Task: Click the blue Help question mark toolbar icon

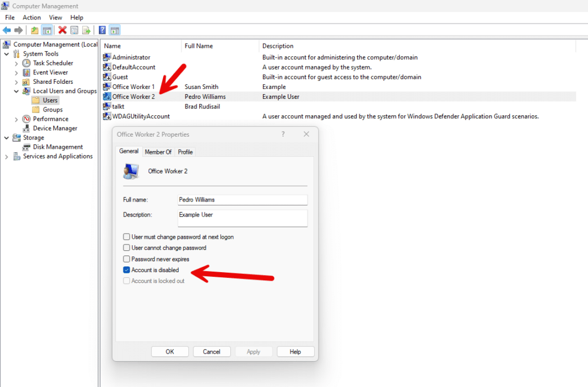Action: point(102,30)
